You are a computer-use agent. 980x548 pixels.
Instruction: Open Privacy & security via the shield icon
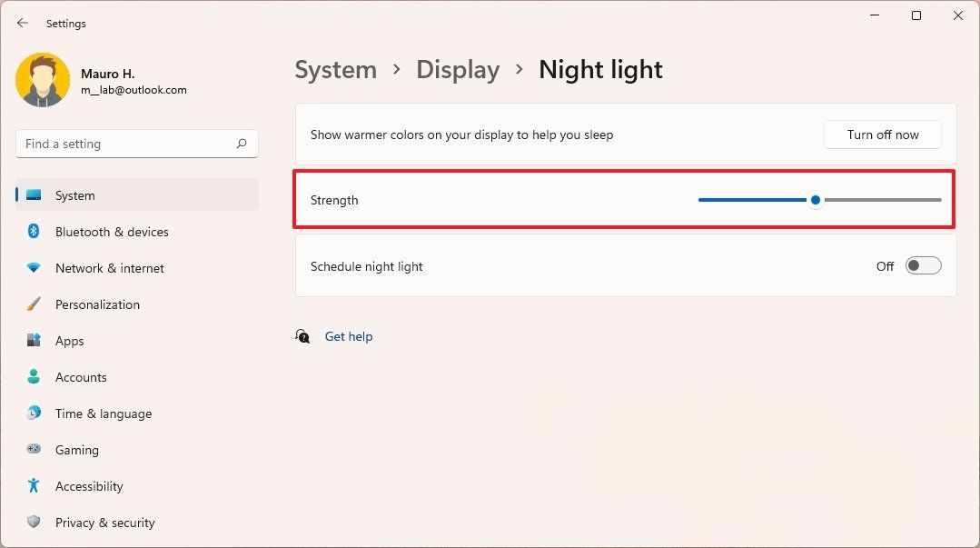coord(34,523)
